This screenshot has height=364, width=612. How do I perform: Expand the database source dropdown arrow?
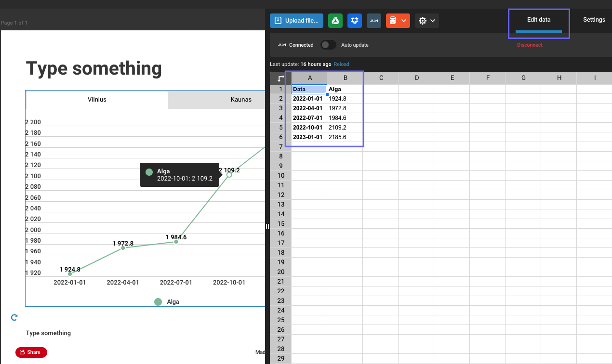405,20
